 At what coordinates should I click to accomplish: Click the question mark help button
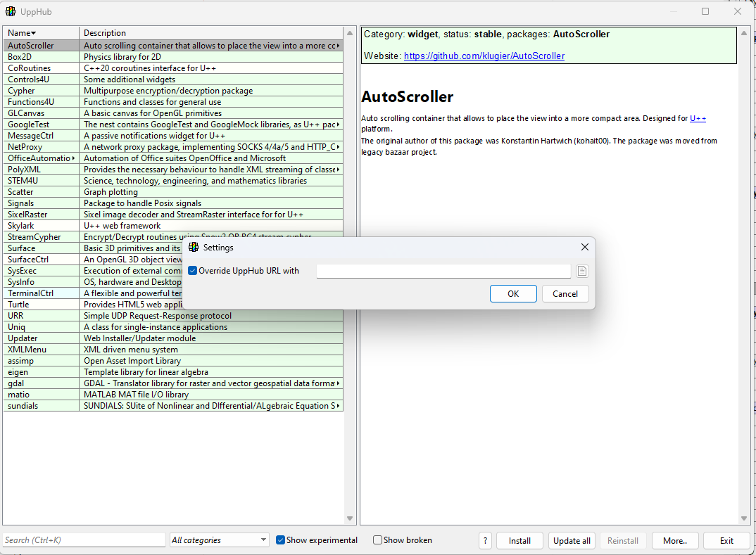[485, 540]
